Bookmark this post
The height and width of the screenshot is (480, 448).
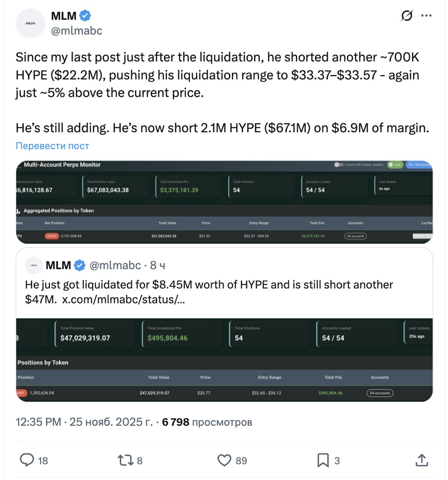[x=323, y=460]
